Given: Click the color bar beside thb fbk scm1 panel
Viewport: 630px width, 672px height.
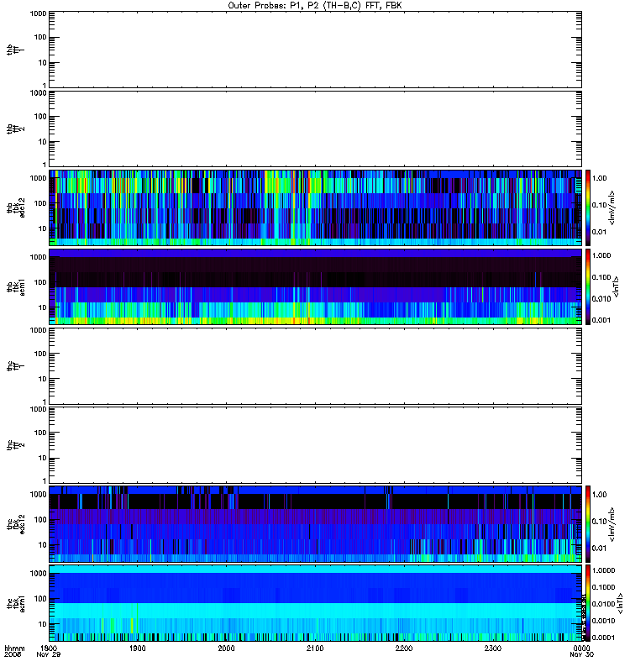Looking at the screenshot, I should coord(588,286).
